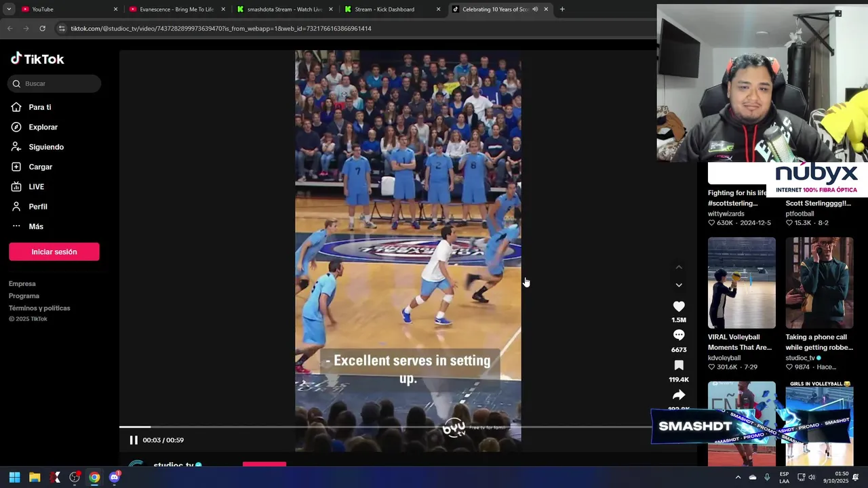This screenshot has width=868, height=488.
Task: Mute the TikTok tab via speaker icon
Action: 535,9
